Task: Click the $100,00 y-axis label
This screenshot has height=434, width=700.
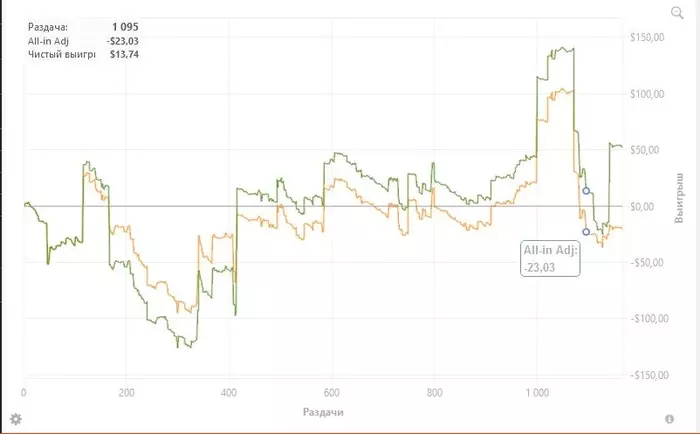Action: tap(647, 94)
